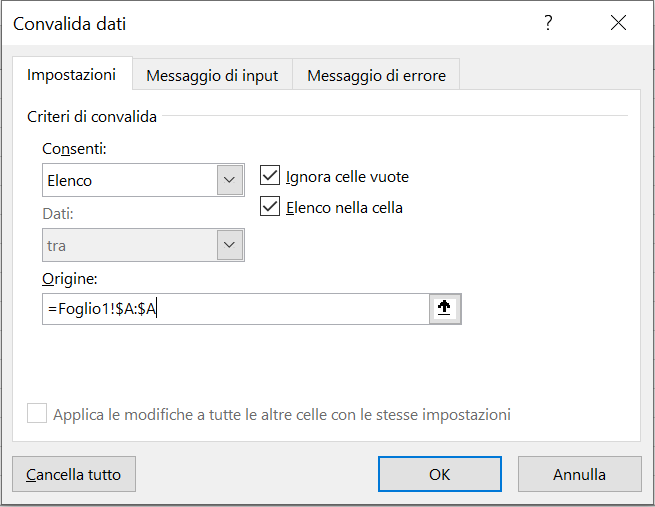Viewport: 655px width, 507px height.
Task: Click the Origine: label
Action: tap(70, 279)
